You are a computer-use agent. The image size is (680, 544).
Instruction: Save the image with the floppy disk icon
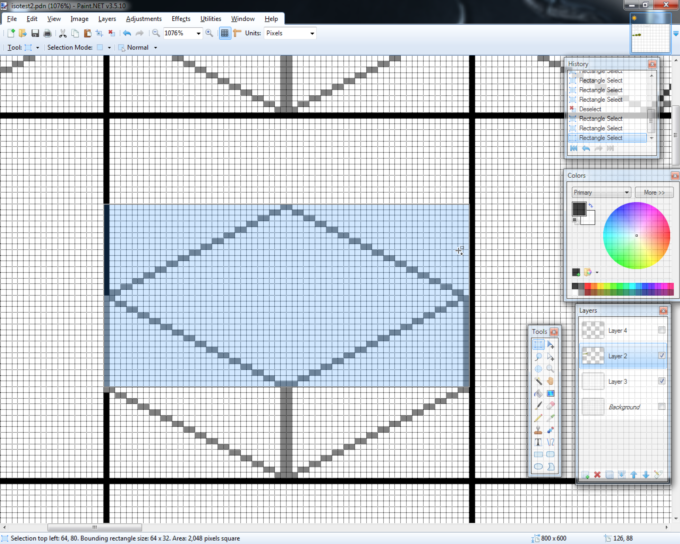(x=35, y=33)
